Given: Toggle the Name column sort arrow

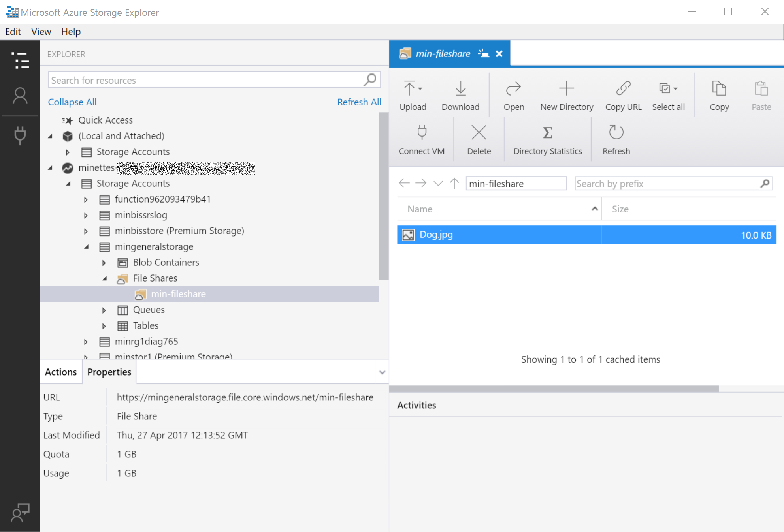Looking at the screenshot, I should tap(594, 209).
